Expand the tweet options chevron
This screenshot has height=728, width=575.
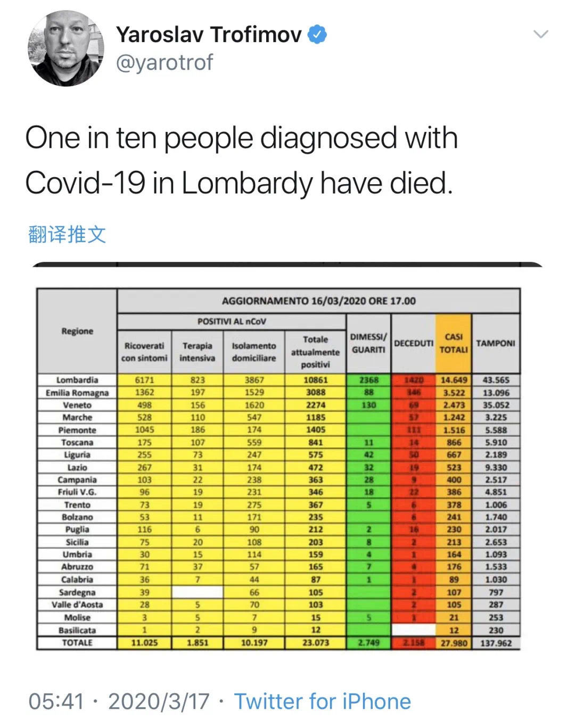click(x=540, y=35)
